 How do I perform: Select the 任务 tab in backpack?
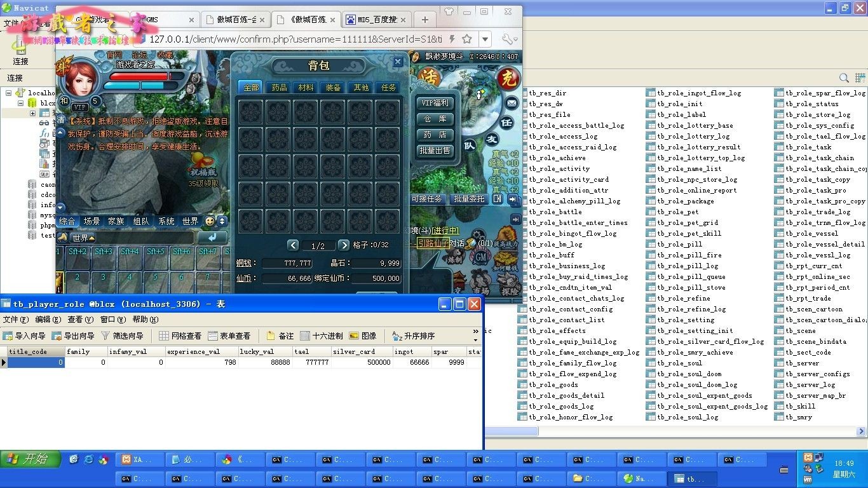tap(388, 88)
